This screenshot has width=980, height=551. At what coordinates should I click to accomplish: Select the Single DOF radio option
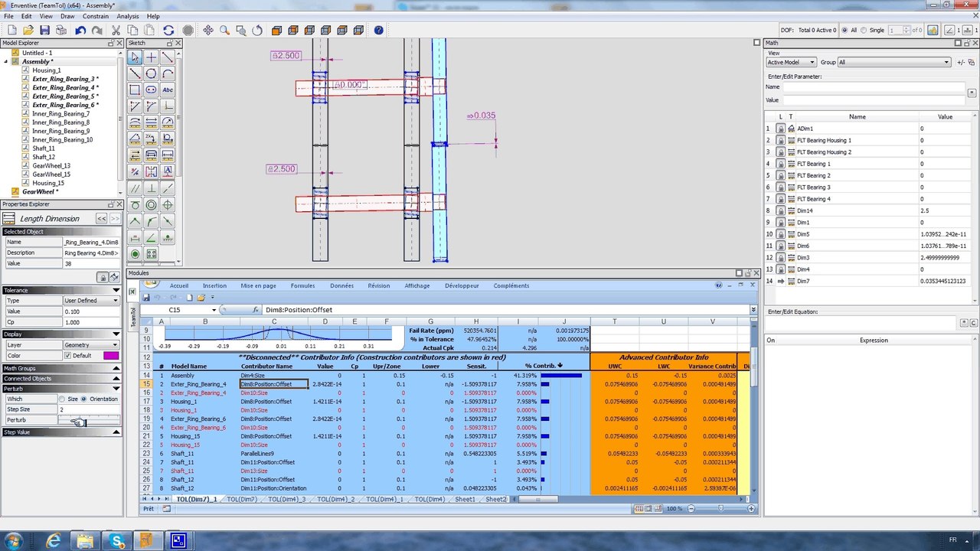coord(864,31)
